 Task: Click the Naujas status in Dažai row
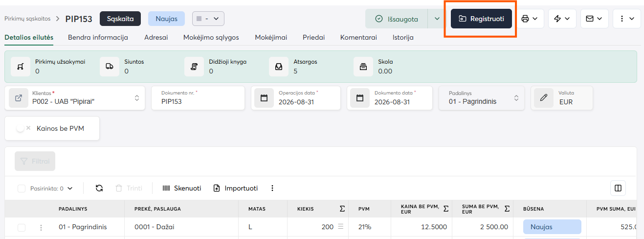(552, 227)
